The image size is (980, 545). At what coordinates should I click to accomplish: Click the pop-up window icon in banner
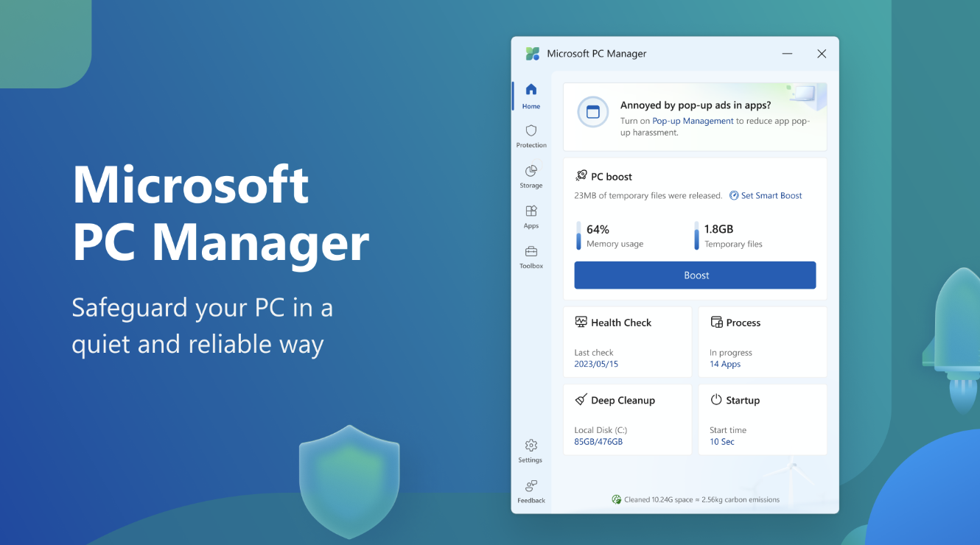click(593, 113)
